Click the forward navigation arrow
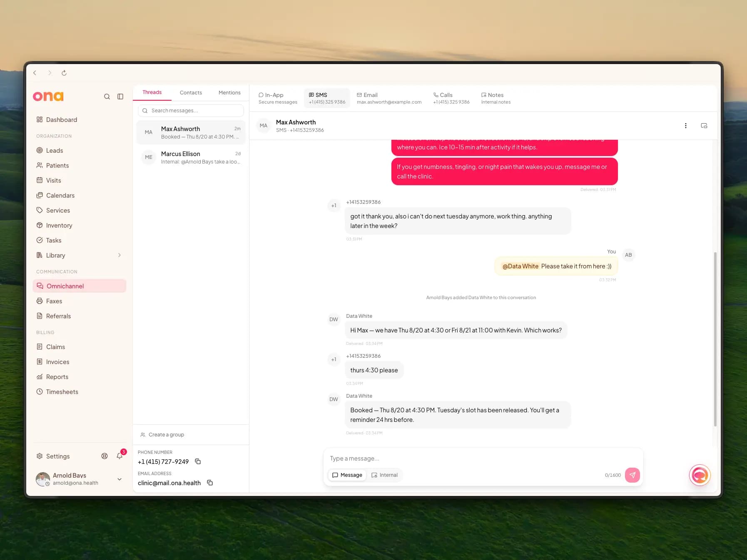This screenshot has width=747, height=560. click(50, 73)
